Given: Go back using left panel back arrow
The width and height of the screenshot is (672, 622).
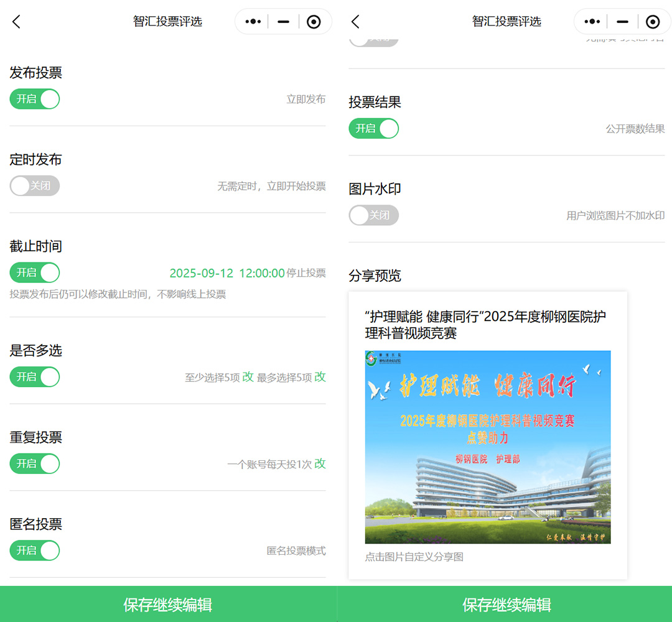Looking at the screenshot, I should 17,22.
